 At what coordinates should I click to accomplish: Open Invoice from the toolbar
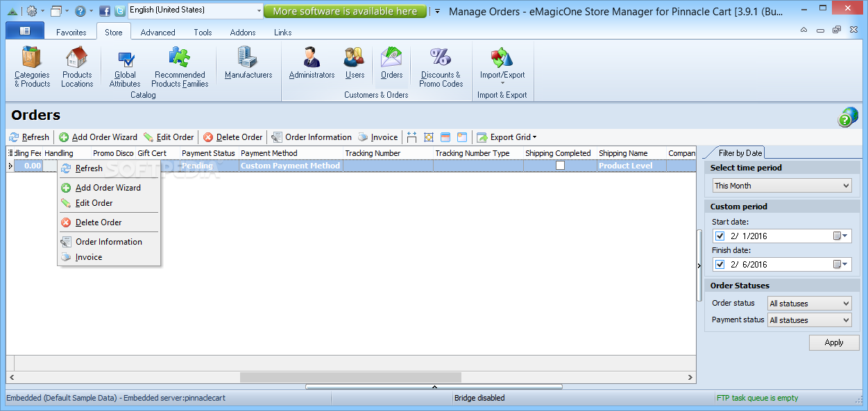point(378,137)
